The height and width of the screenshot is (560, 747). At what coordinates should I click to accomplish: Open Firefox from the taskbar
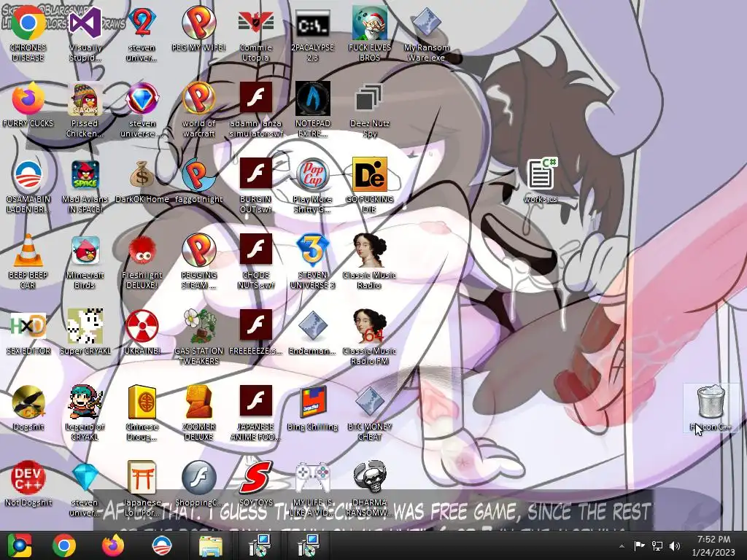tap(113, 545)
